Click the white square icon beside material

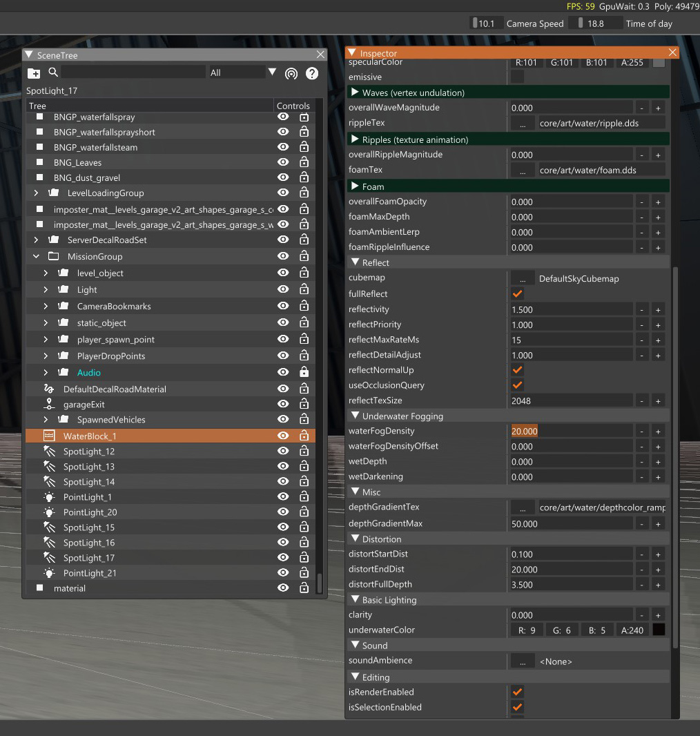coord(40,588)
